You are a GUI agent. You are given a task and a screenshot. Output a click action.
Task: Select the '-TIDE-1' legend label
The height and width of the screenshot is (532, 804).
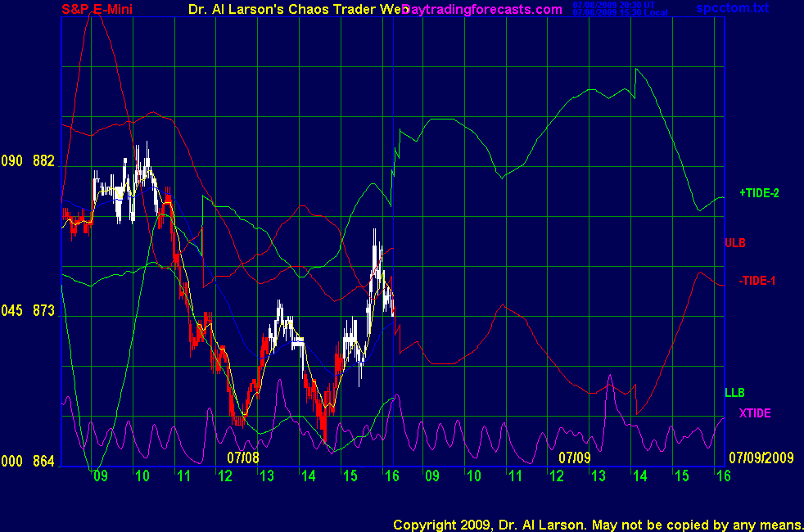pyautogui.click(x=757, y=281)
